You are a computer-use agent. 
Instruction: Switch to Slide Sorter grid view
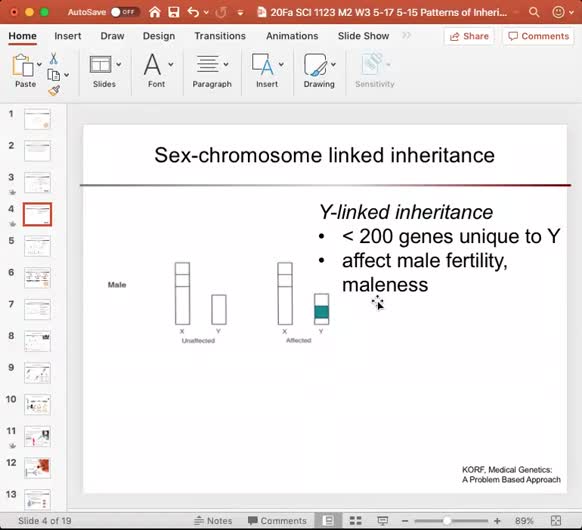(x=355, y=521)
